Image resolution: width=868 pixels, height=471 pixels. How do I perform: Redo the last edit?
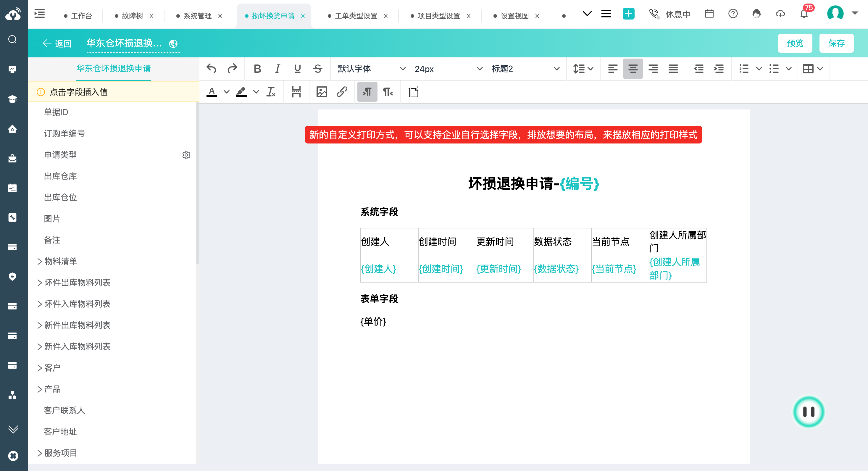click(x=232, y=69)
